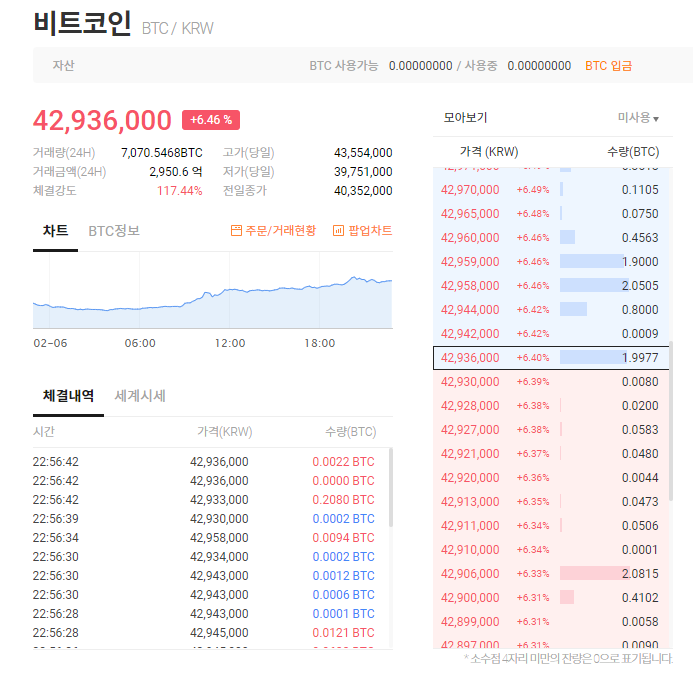Open the 팝업차트 popup chart link

tap(362, 230)
